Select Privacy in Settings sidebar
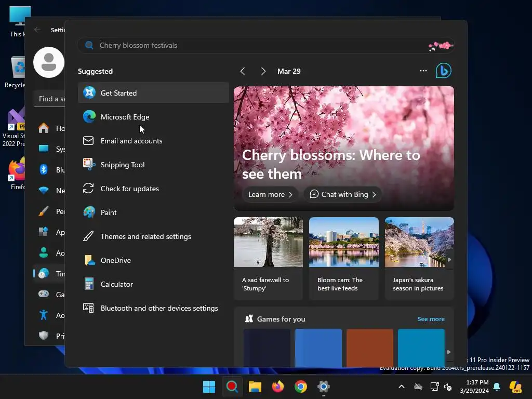 (49, 336)
